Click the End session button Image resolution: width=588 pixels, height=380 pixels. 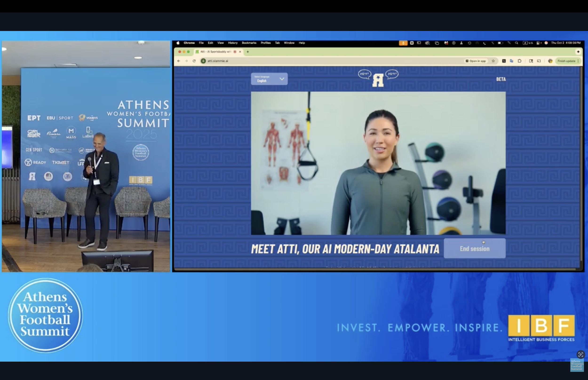point(474,249)
